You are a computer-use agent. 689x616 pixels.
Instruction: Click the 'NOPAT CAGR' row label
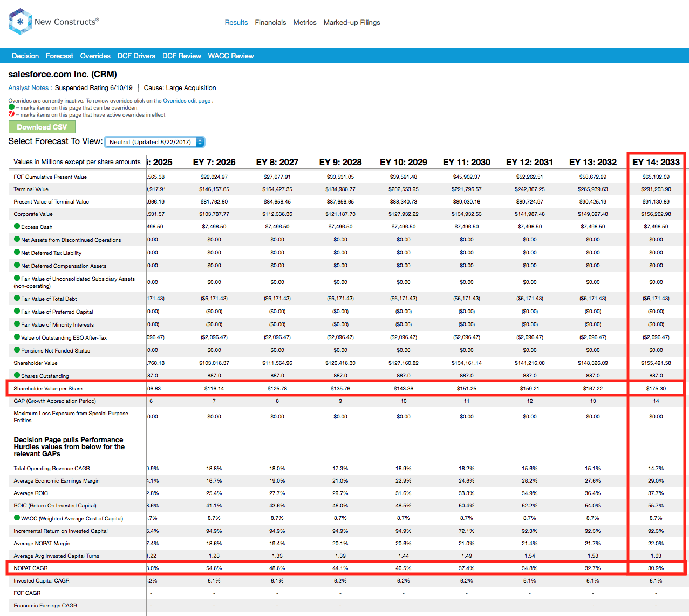point(31,568)
